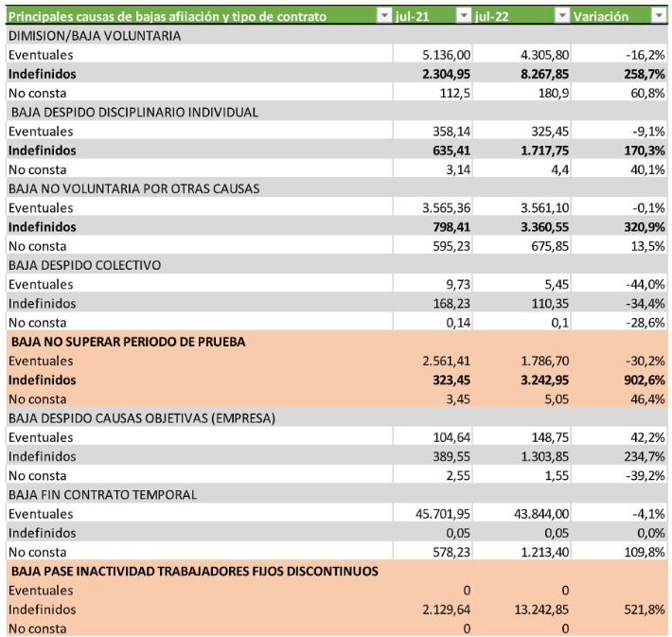
Task: Select cell with value 258,7%
Action: (x=619, y=74)
